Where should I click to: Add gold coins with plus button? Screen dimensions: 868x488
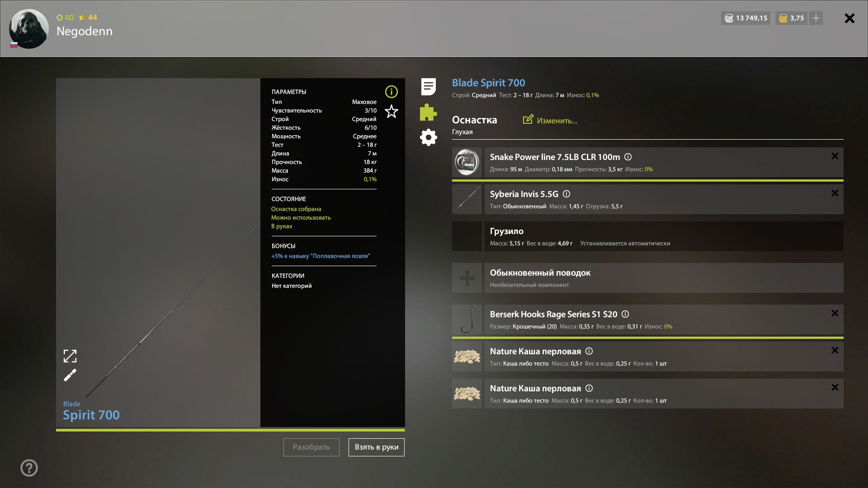click(x=816, y=18)
